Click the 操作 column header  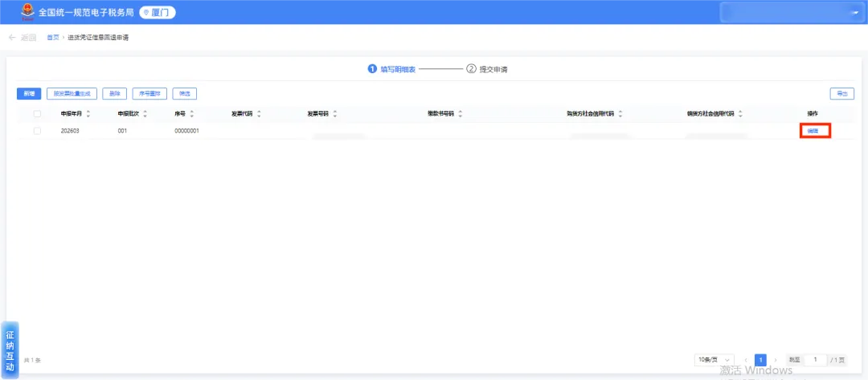coord(812,114)
